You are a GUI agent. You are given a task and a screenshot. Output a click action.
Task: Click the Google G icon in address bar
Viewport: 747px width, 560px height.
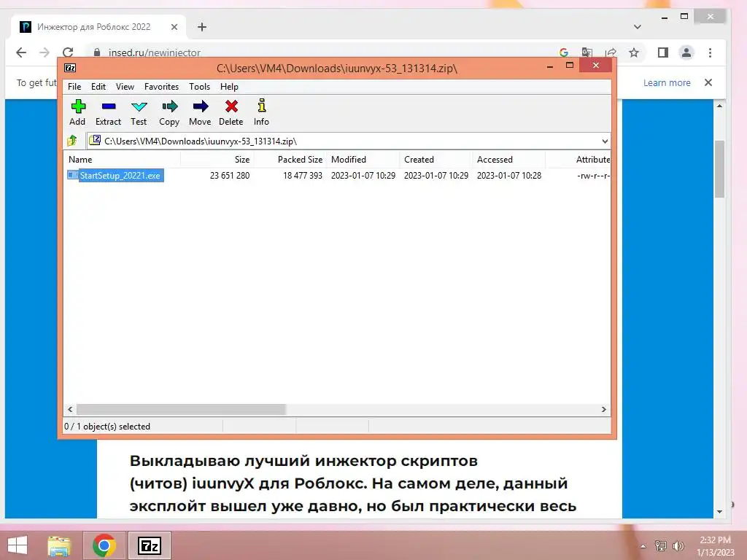point(564,52)
